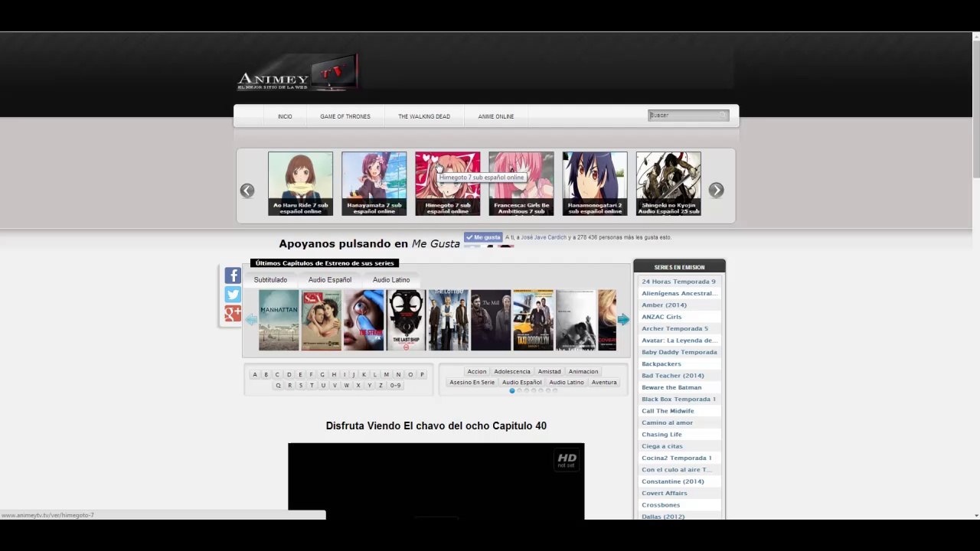
Task: Open the Taxi Brooklyn series poster
Action: click(533, 320)
